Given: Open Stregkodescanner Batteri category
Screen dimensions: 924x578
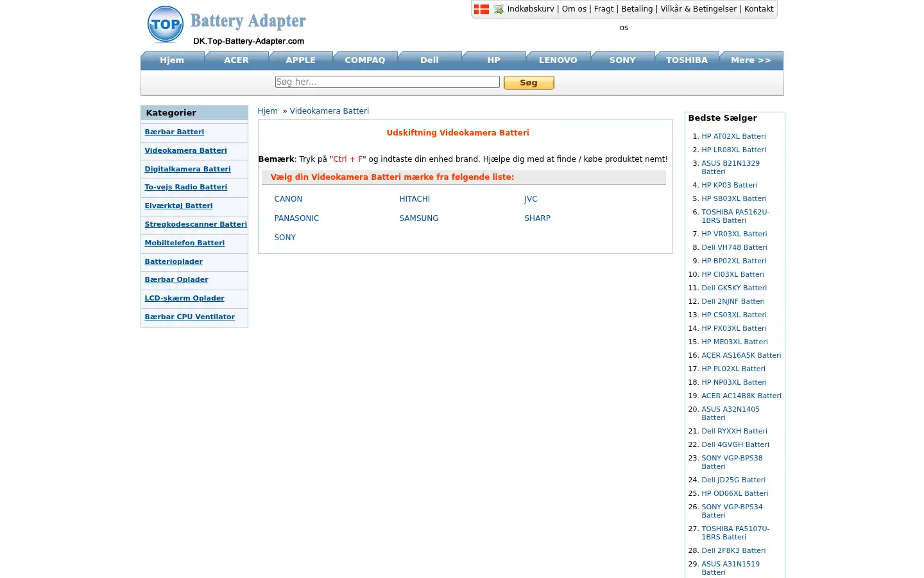Looking at the screenshot, I should [x=196, y=225].
